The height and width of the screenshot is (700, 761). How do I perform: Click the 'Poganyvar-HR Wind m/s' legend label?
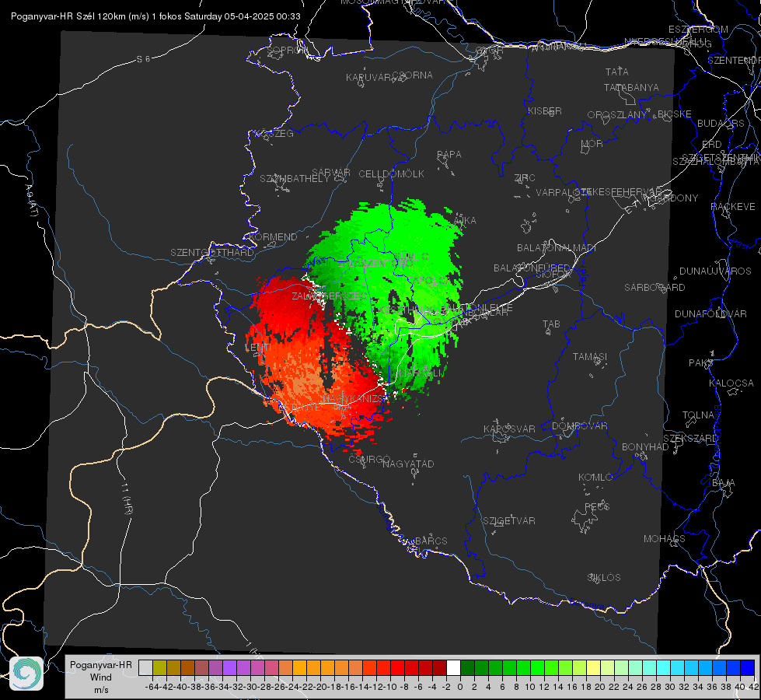101,677
